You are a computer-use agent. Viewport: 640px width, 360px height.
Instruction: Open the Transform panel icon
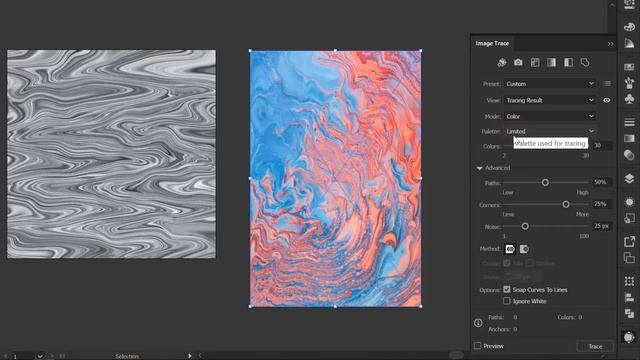pos(629,281)
